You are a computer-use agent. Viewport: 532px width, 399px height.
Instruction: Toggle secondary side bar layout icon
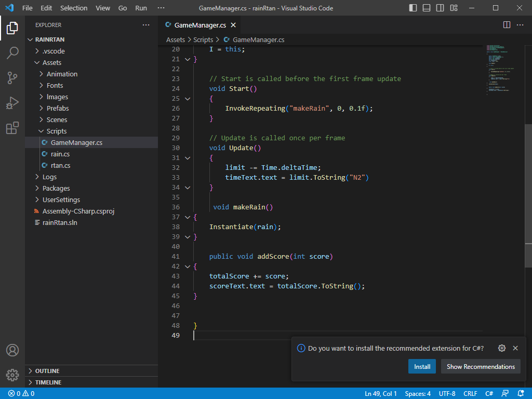tap(440, 8)
